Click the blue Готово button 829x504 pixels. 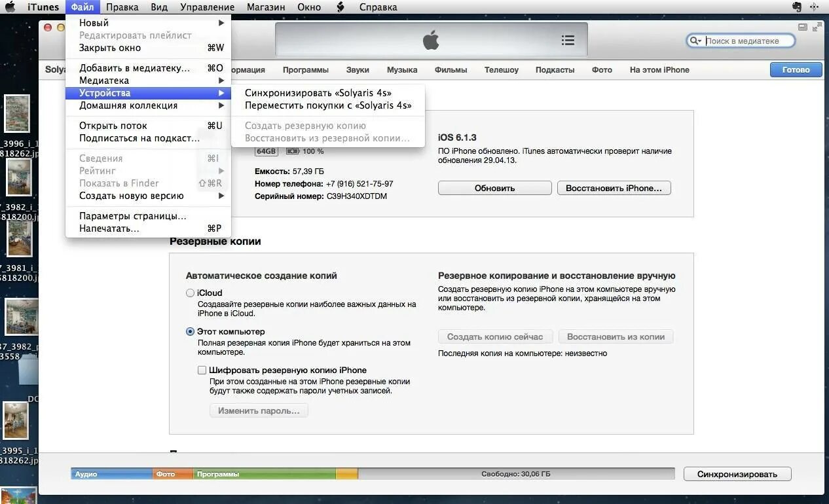point(796,70)
